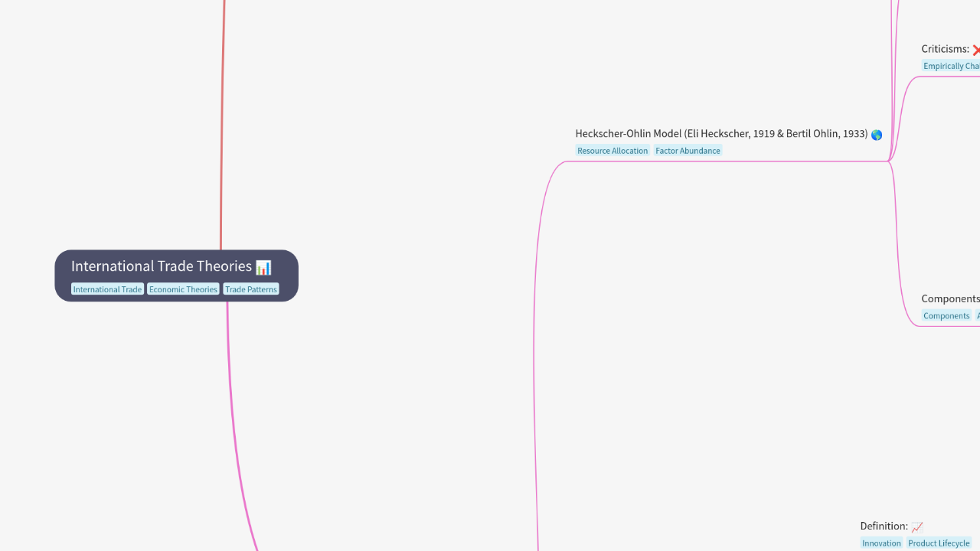Image resolution: width=980 pixels, height=551 pixels.
Task: Click the bar chart emoji on root node
Action: (263, 267)
